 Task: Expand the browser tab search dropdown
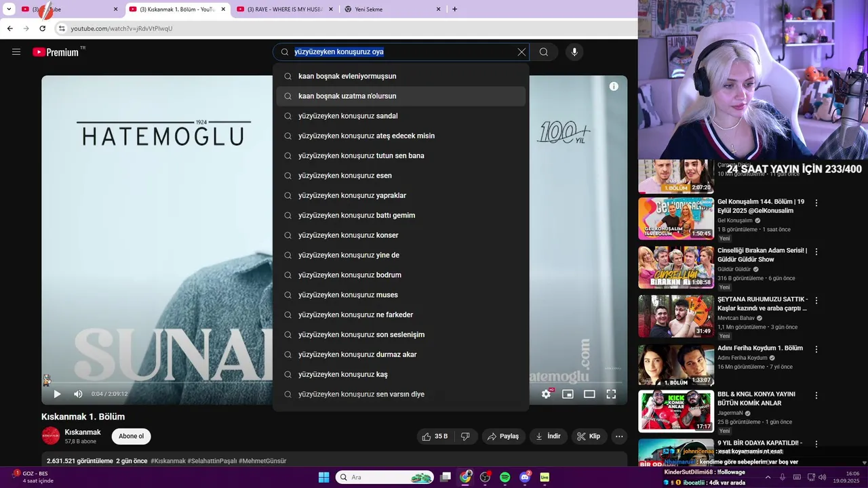pyautogui.click(x=9, y=9)
